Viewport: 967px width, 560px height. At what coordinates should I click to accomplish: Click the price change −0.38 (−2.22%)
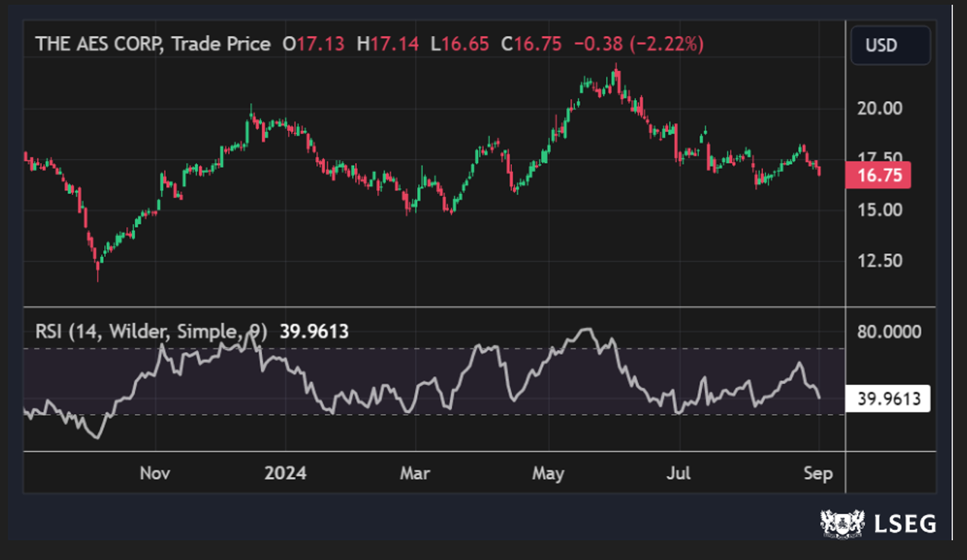coord(639,44)
